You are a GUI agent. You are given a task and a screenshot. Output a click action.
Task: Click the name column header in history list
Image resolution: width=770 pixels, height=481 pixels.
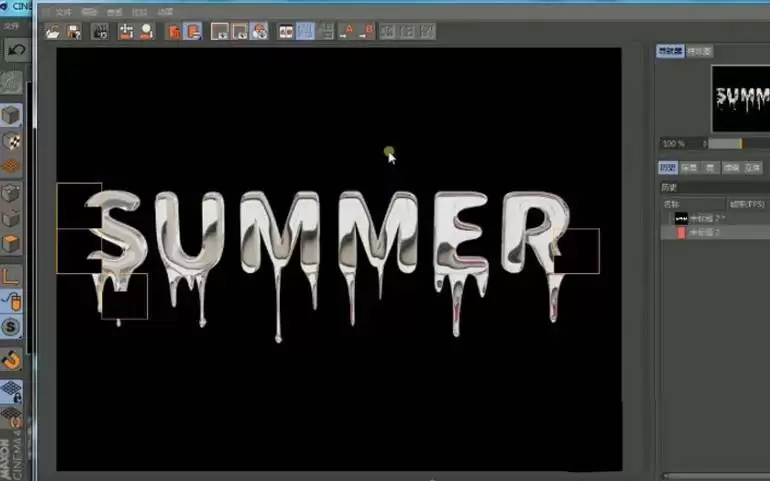[x=693, y=204]
